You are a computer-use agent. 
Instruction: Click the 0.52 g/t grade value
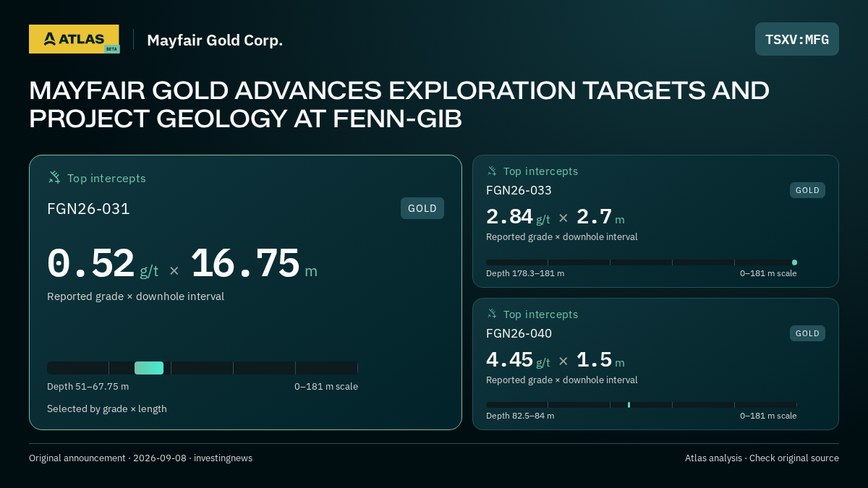pyautogui.click(x=103, y=264)
